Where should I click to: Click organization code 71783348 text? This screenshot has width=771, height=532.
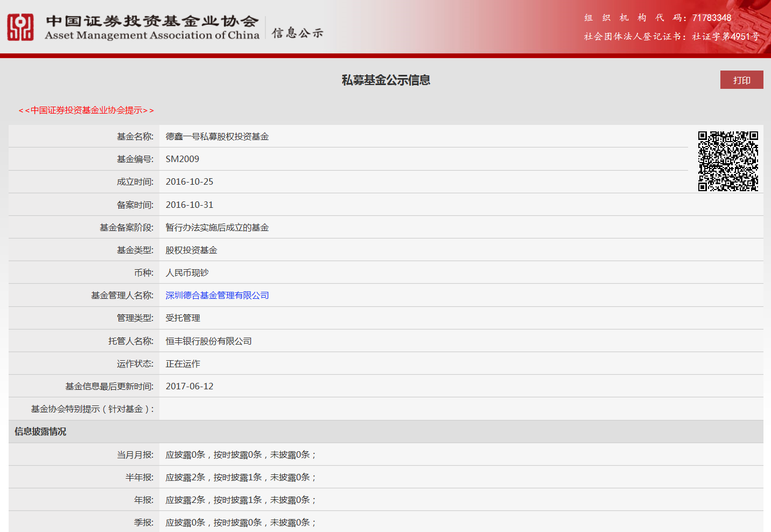point(712,18)
